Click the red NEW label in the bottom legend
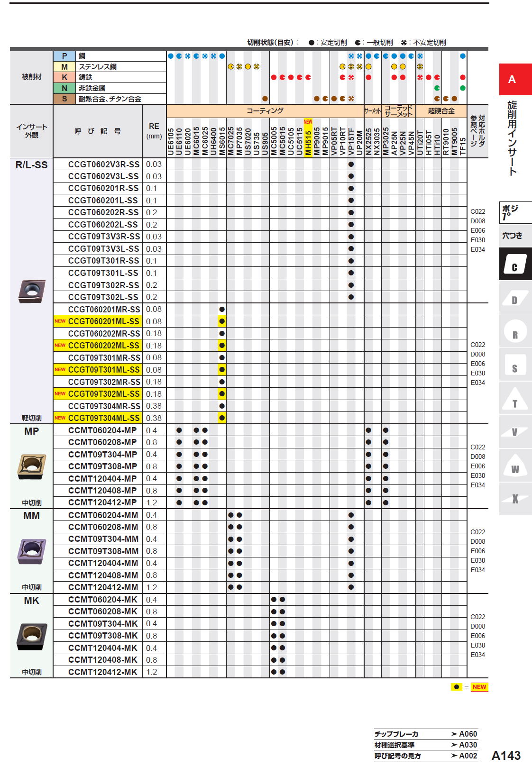Screen dimensions: 532x767 479,687
